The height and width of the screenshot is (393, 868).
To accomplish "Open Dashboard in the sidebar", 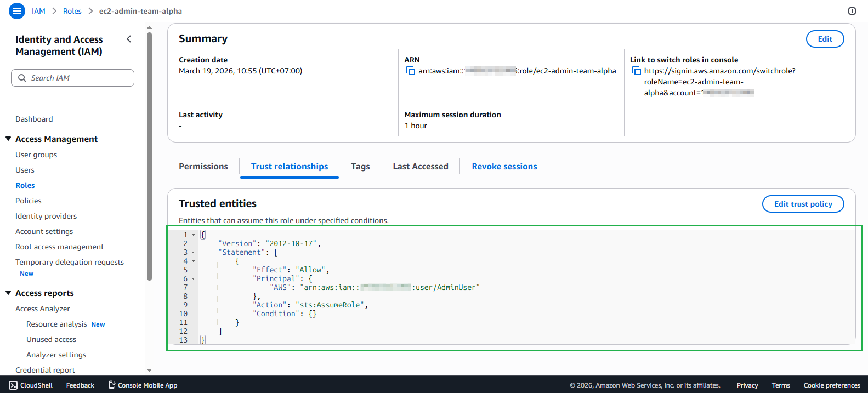I will 34,119.
